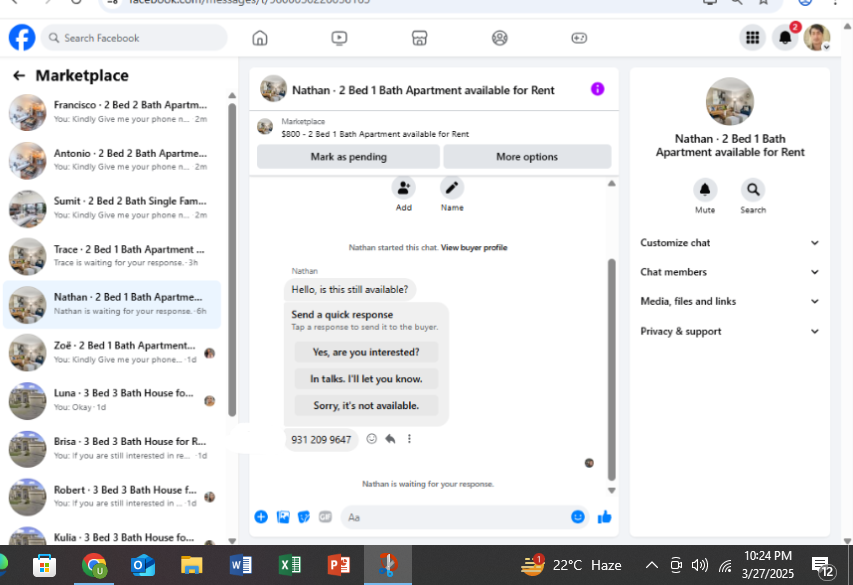Send a thumbs up like
The height and width of the screenshot is (585, 853).
pos(604,517)
